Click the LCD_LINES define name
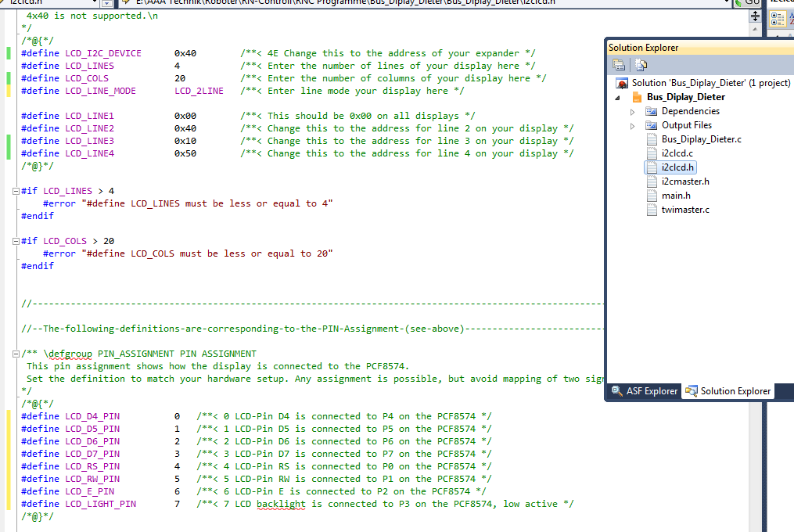Screen dimensions: 794x532 (90, 66)
